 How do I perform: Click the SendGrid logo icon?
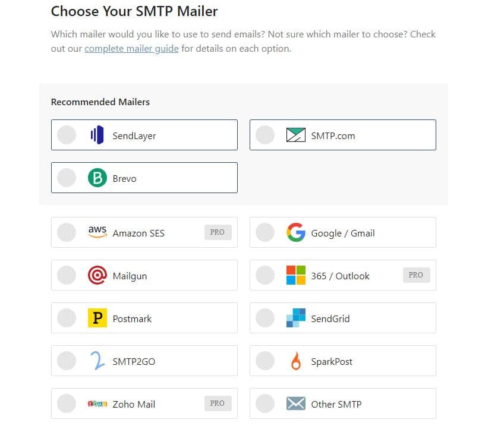pyautogui.click(x=296, y=318)
